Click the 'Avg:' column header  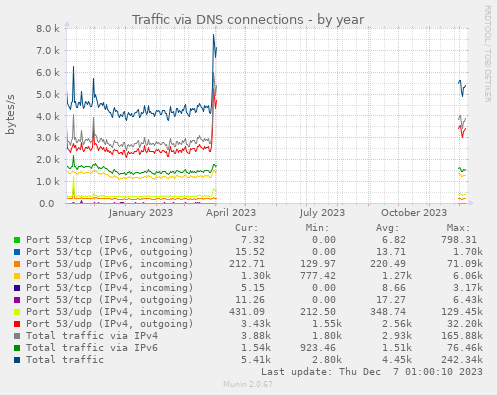tap(388, 228)
